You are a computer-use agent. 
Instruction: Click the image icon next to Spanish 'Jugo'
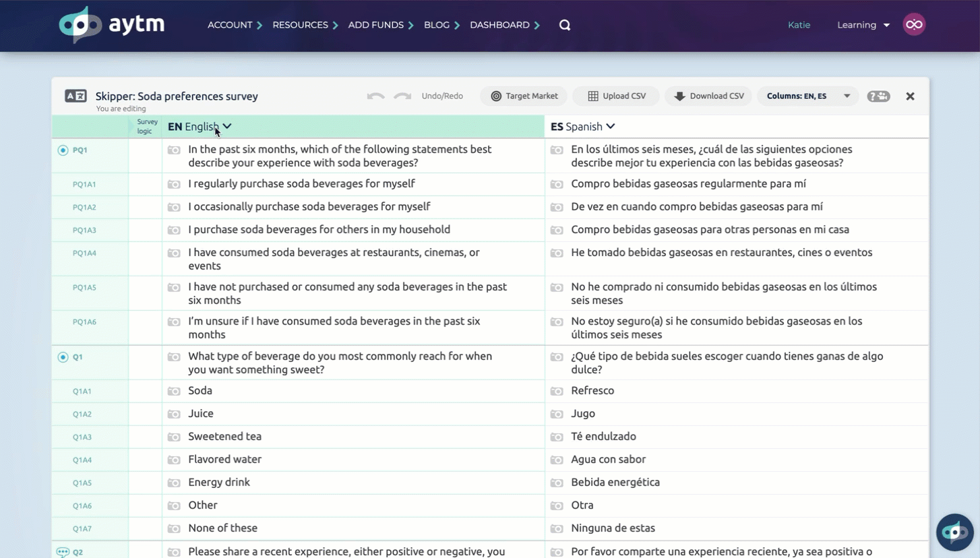pyautogui.click(x=557, y=414)
